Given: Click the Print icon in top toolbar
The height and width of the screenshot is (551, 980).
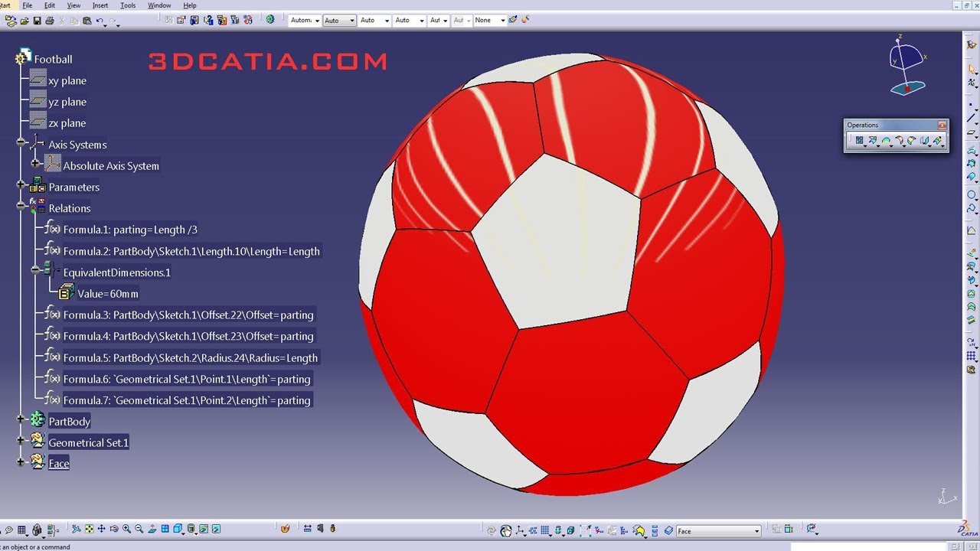Looking at the screenshot, I should (x=49, y=21).
